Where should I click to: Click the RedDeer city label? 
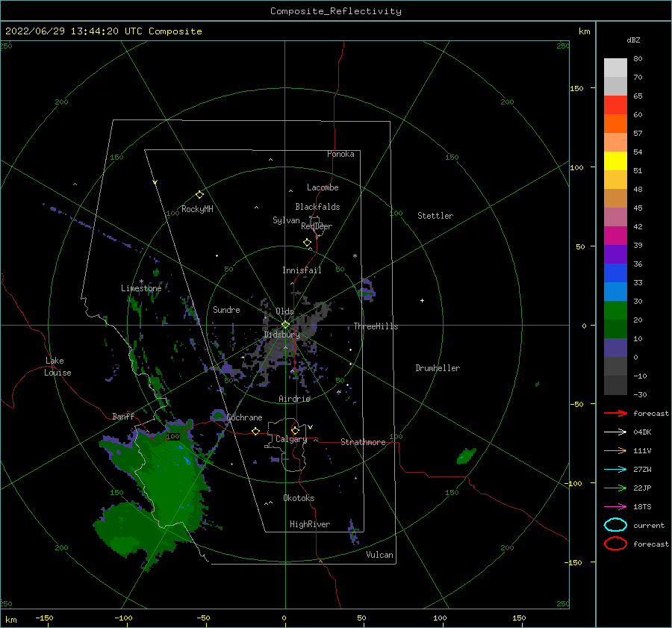pos(317,226)
